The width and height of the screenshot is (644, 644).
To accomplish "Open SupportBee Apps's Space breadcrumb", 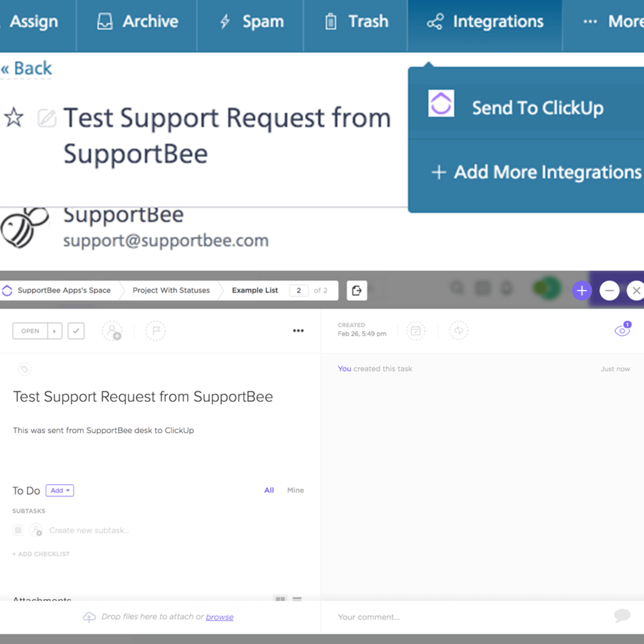I will (x=64, y=290).
